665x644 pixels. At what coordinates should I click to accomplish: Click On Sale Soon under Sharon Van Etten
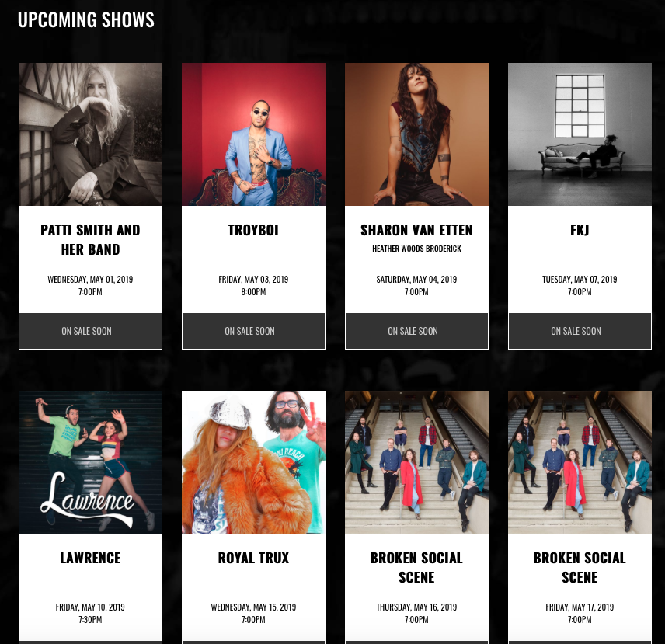416,331
